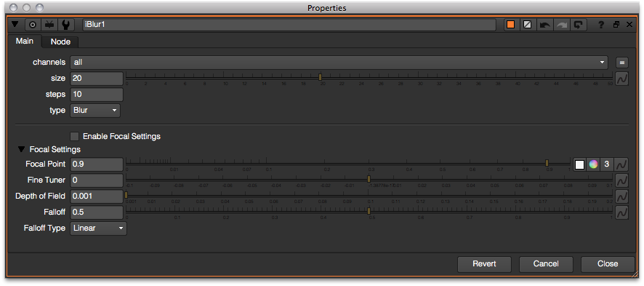This screenshot has width=644, height=286.
Task: Click the Close button
Action: pos(608,264)
